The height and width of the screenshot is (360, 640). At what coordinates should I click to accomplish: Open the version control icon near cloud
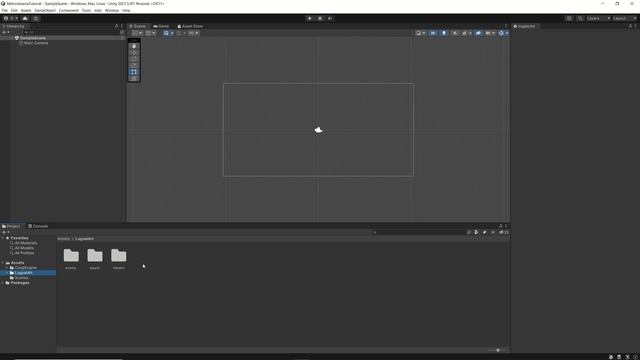coord(36,18)
